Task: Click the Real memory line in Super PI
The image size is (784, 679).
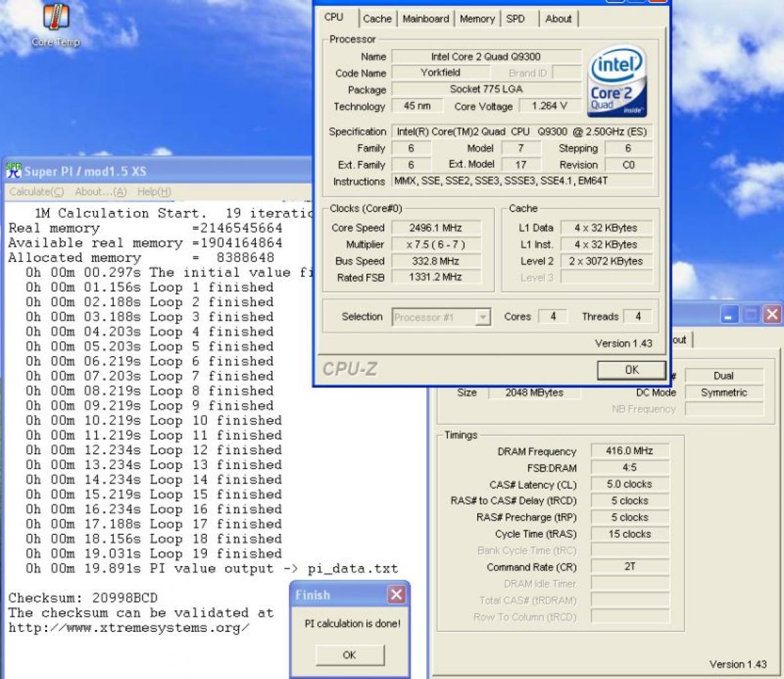Action: tap(146, 228)
